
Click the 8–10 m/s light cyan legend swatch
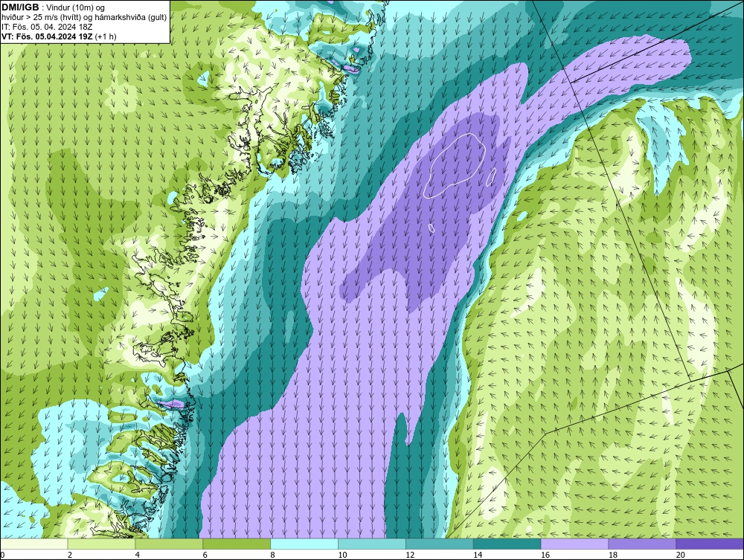click(304, 544)
